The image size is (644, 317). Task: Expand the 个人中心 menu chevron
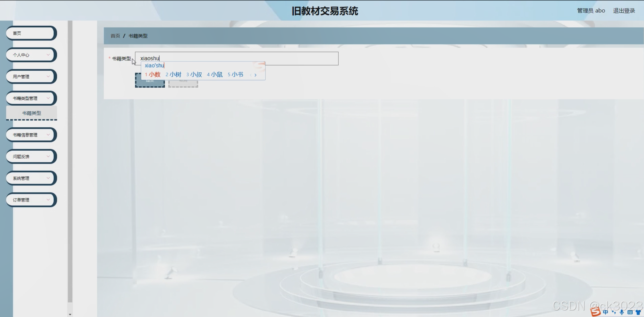48,55
